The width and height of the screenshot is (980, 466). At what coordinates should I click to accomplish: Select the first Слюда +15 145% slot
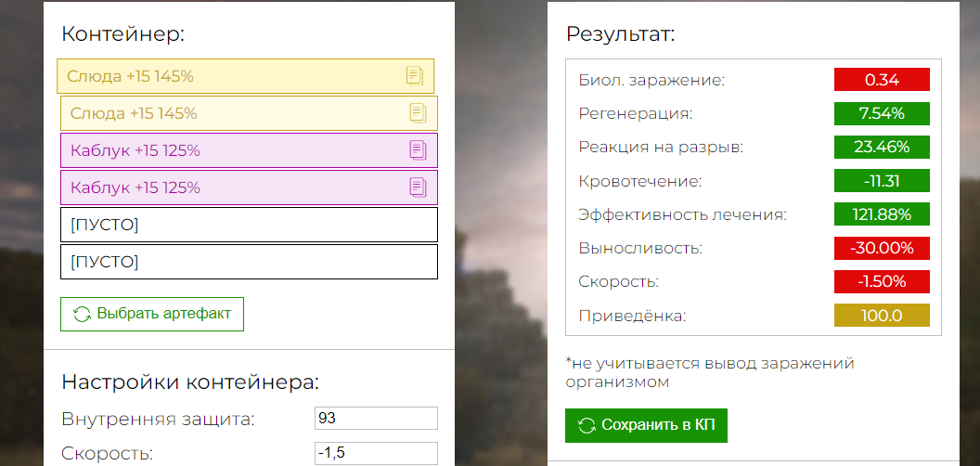(246, 76)
